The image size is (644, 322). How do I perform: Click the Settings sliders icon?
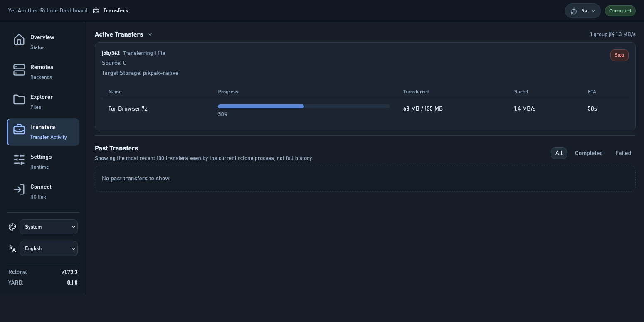(x=19, y=160)
